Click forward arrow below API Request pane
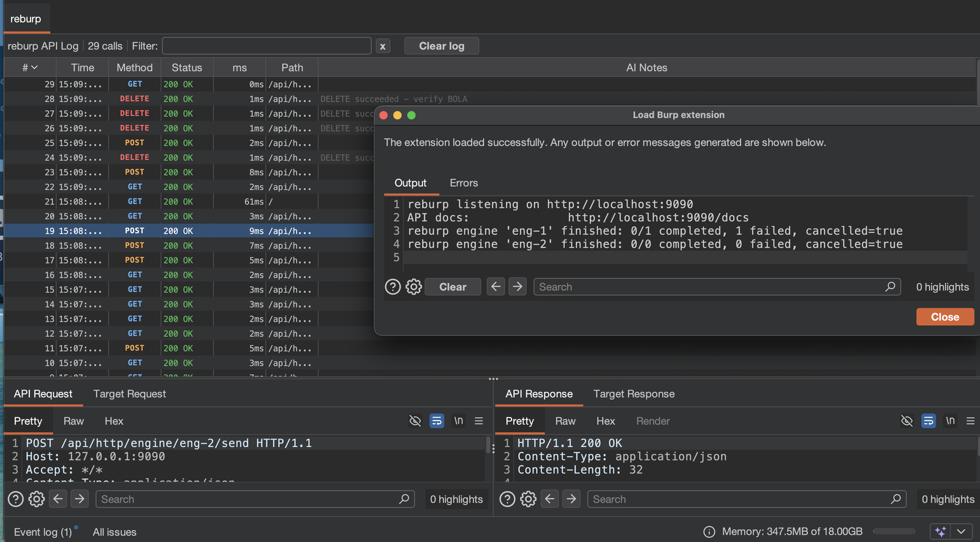Image resolution: width=980 pixels, height=542 pixels. pos(80,499)
